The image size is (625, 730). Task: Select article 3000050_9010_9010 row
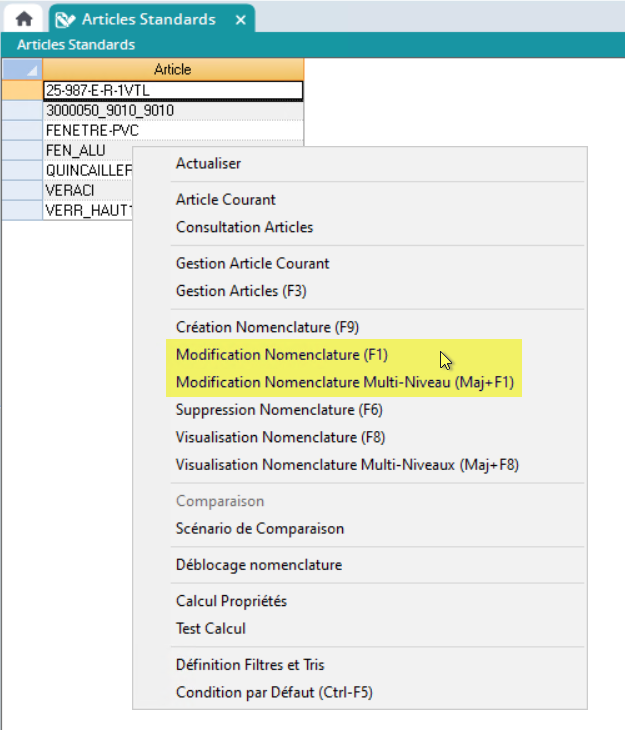coord(172,111)
